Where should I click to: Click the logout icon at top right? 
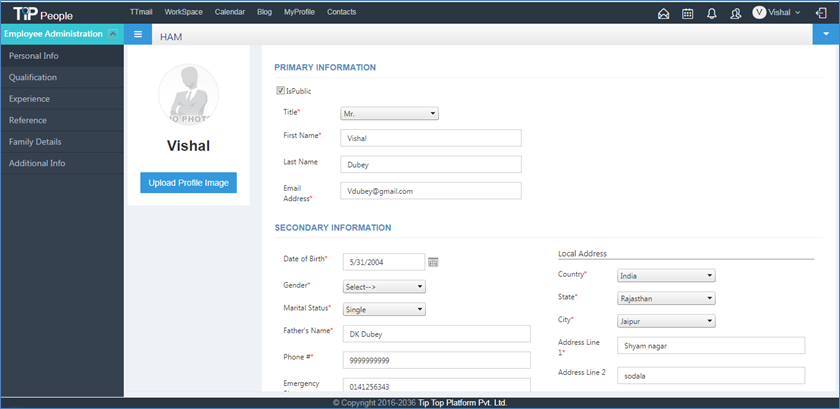[x=821, y=13]
